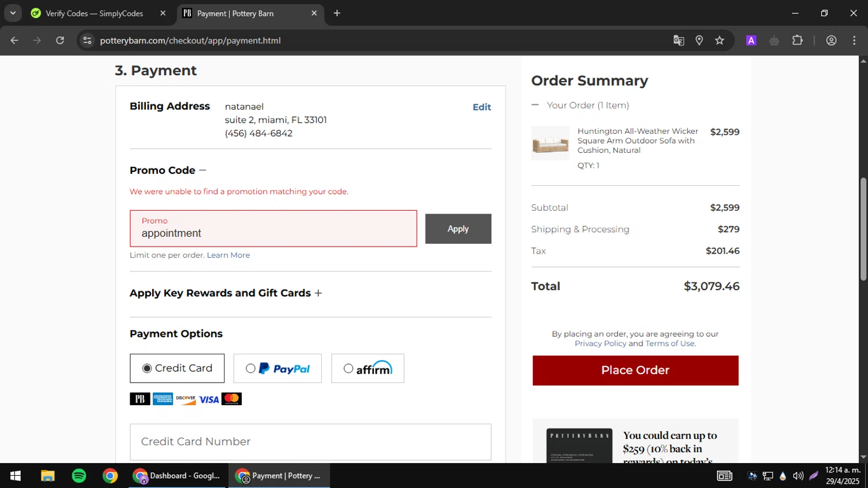Click the Huntington All-Weather Wicker sofa name

(638, 141)
